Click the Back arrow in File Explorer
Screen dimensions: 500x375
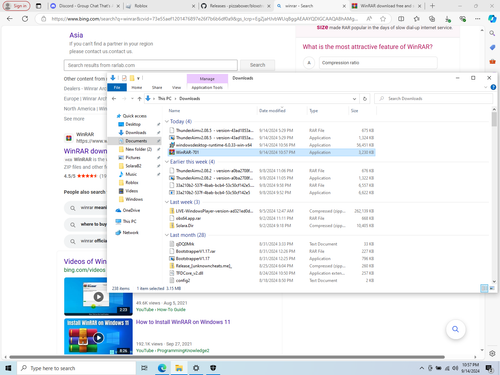tap(114, 99)
